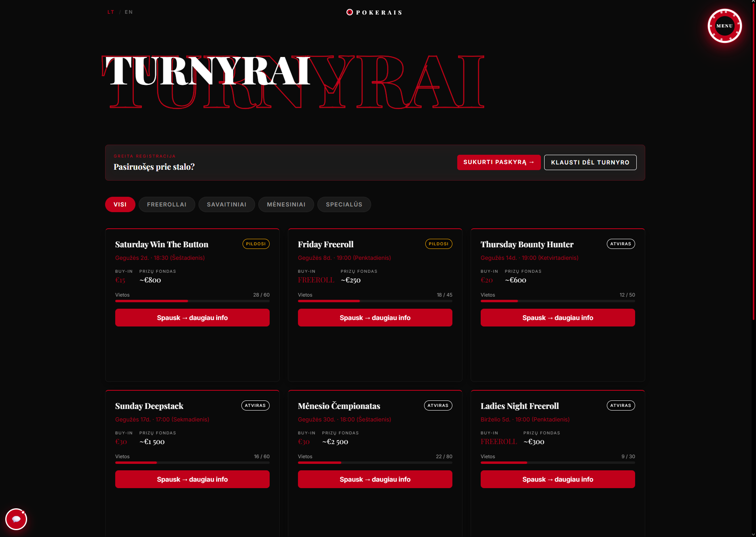Select the Freerollai filter tab
This screenshot has height=537, width=756.
[167, 204]
